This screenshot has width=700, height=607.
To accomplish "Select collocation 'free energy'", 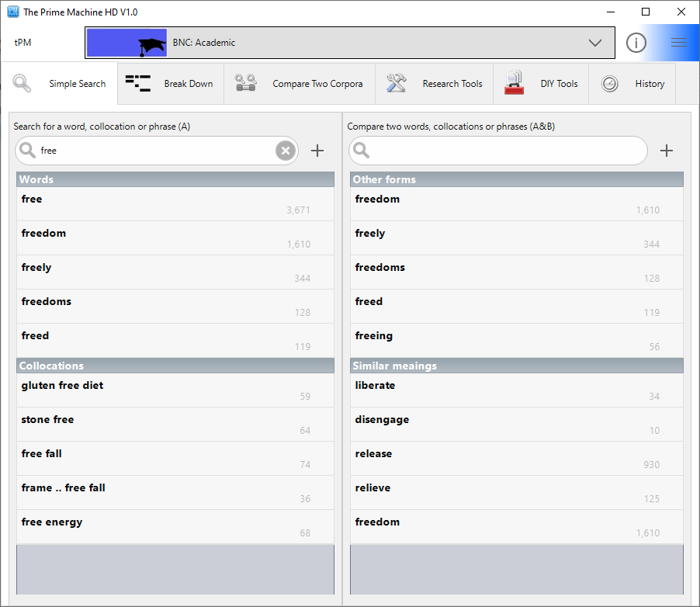I will click(175, 527).
